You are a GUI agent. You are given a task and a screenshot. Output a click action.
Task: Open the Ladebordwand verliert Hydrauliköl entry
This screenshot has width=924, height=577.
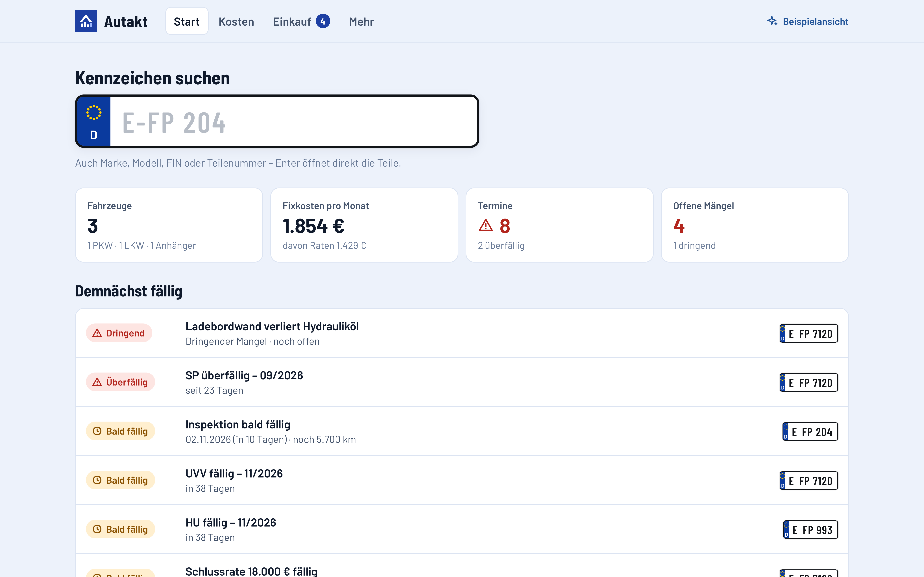pyautogui.click(x=462, y=333)
